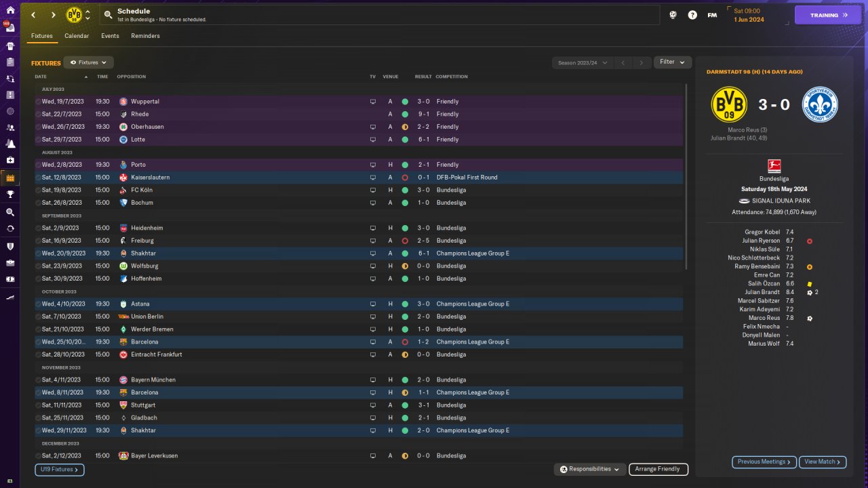This screenshot has height=488, width=868.
Task: Click the Training continue button
Action: tap(828, 15)
